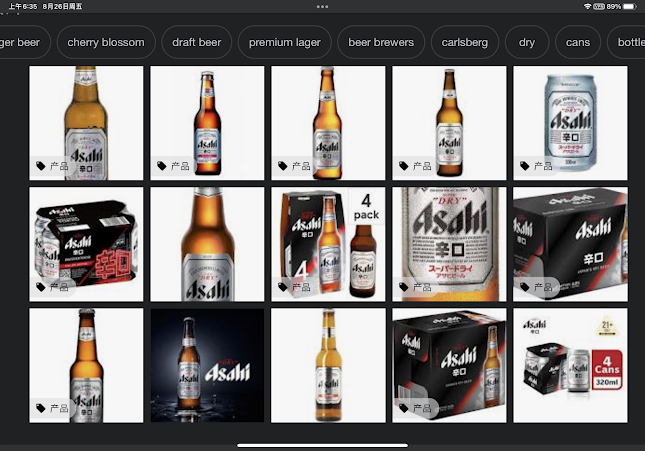Tap the product tag on the red Asahi six-pack image
Screen dimensions: 645x451
52,287
